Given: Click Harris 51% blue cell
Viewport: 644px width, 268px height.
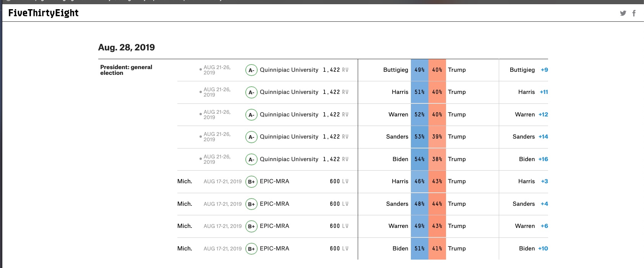Looking at the screenshot, I should [420, 92].
